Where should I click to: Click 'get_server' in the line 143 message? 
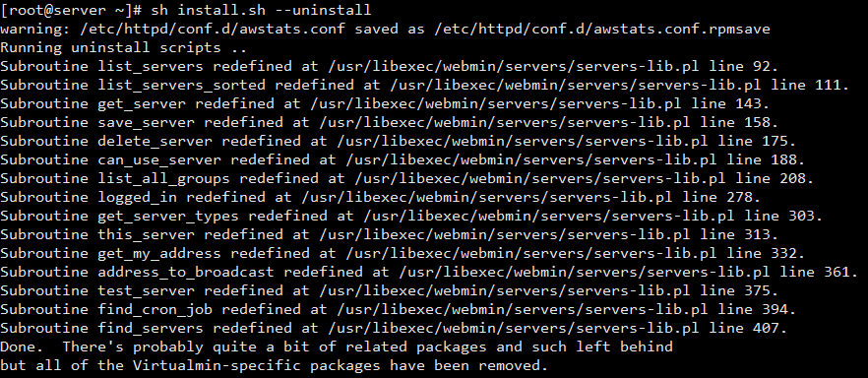142,103
